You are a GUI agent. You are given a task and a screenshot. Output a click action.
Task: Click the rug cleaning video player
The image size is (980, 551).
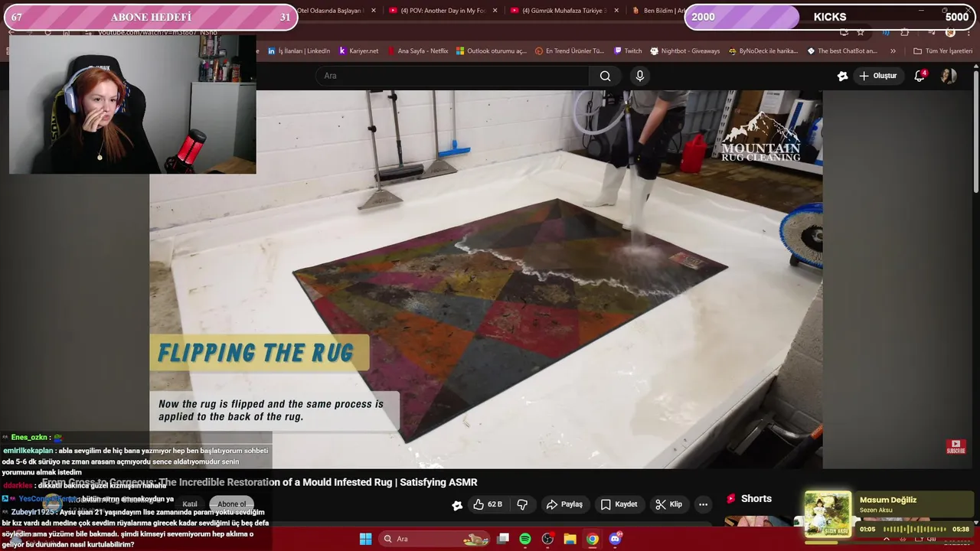(x=485, y=279)
